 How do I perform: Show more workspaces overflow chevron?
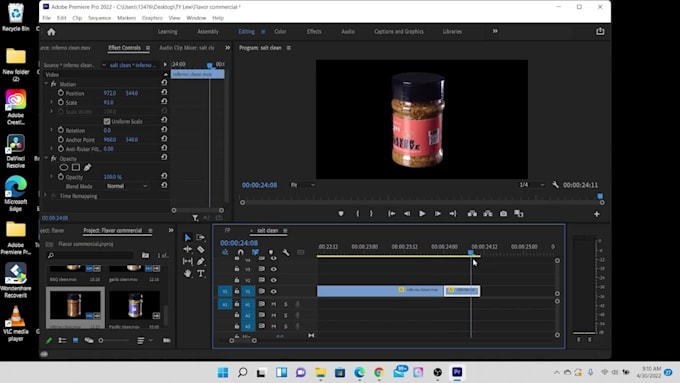[495, 31]
